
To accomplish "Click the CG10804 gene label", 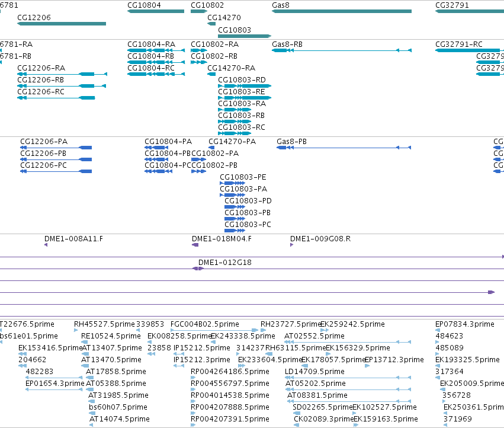I will tap(144, 5).
